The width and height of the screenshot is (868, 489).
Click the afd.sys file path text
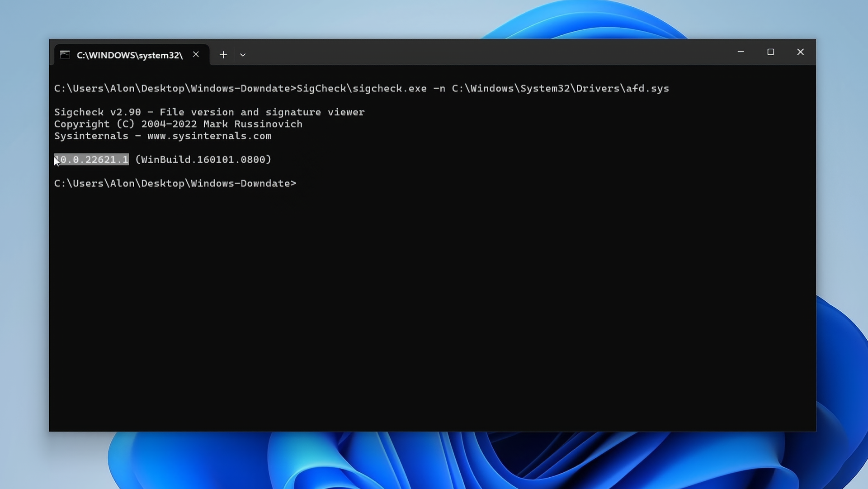pyautogui.click(x=560, y=89)
